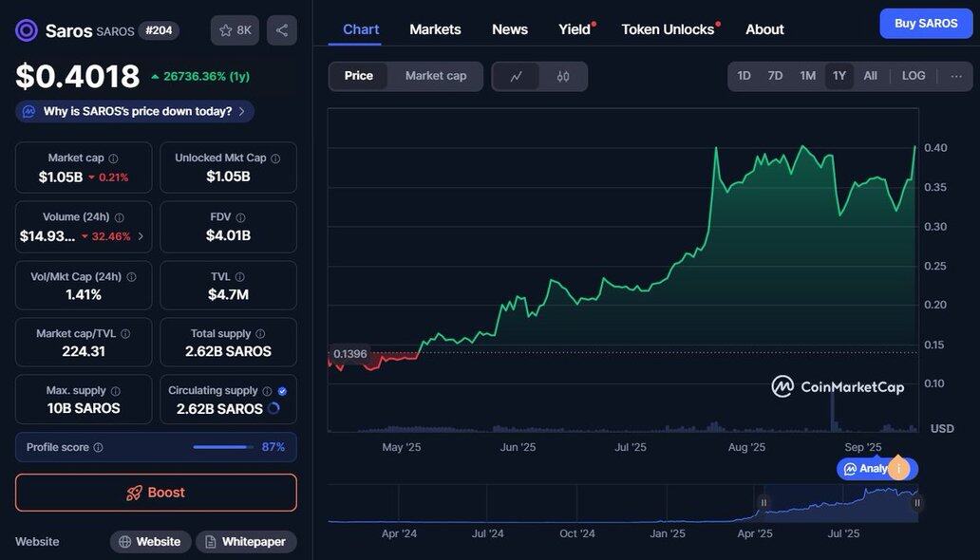Image resolution: width=980 pixels, height=560 pixels.
Task: Click the 0.1396 price label on chart
Action: (x=350, y=354)
